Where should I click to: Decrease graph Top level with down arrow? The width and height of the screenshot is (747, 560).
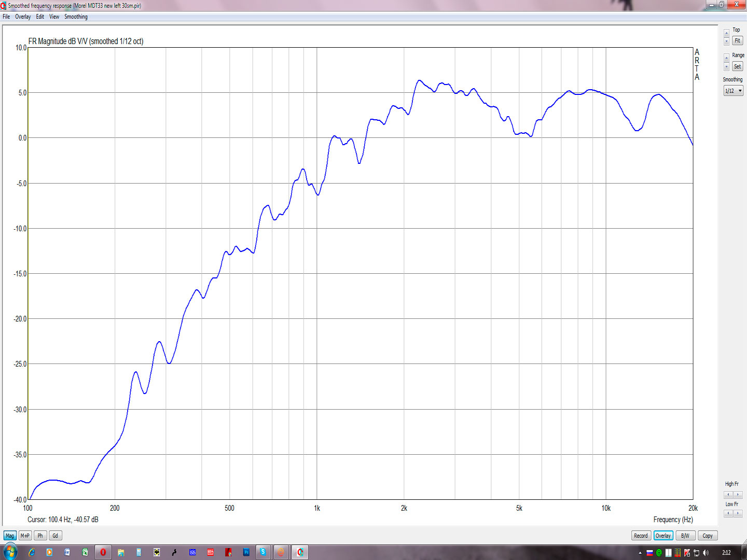[726, 41]
